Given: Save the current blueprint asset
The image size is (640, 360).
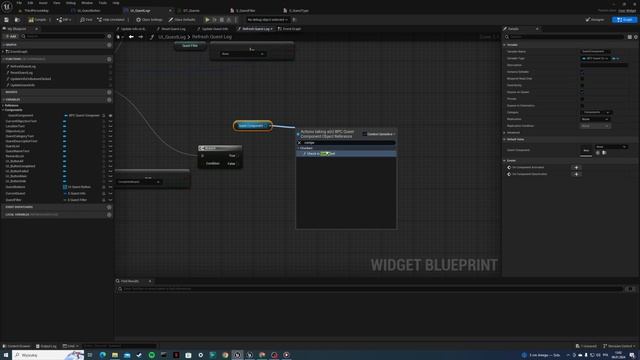Looking at the screenshot, I should pos(7,20).
